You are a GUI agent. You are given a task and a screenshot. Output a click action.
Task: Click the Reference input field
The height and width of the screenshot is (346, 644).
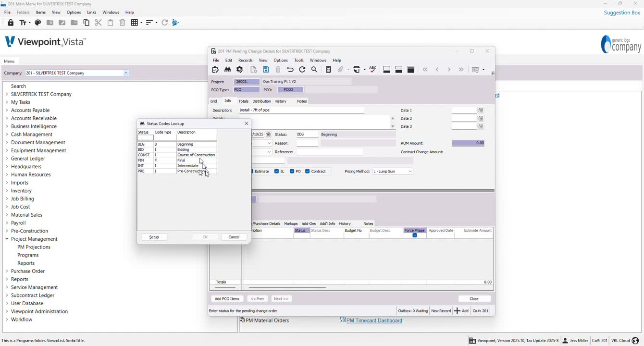pos(330,152)
